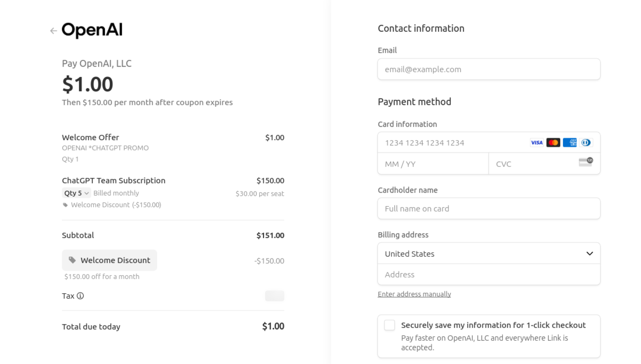Click the Enter address manually link

click(414, 294)
